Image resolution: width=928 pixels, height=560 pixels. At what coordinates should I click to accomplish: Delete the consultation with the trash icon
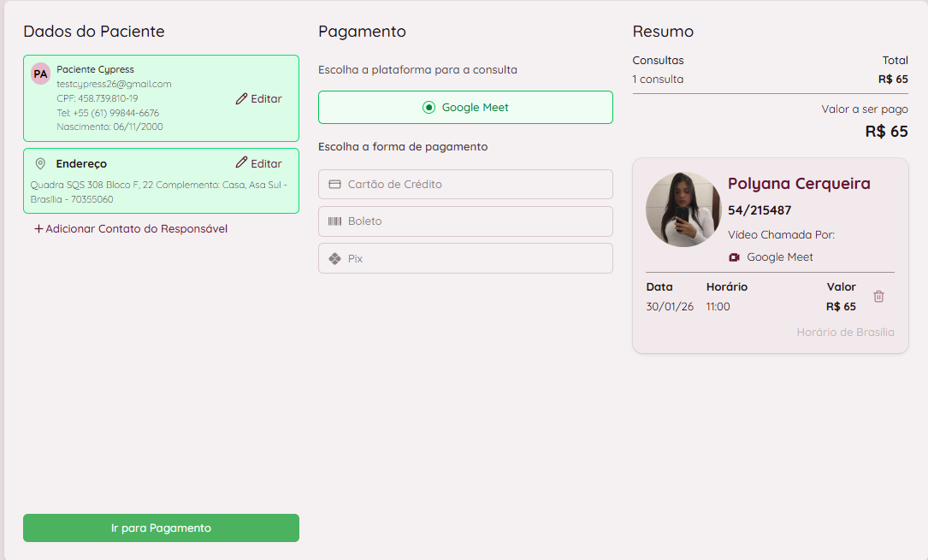[878, 297]
